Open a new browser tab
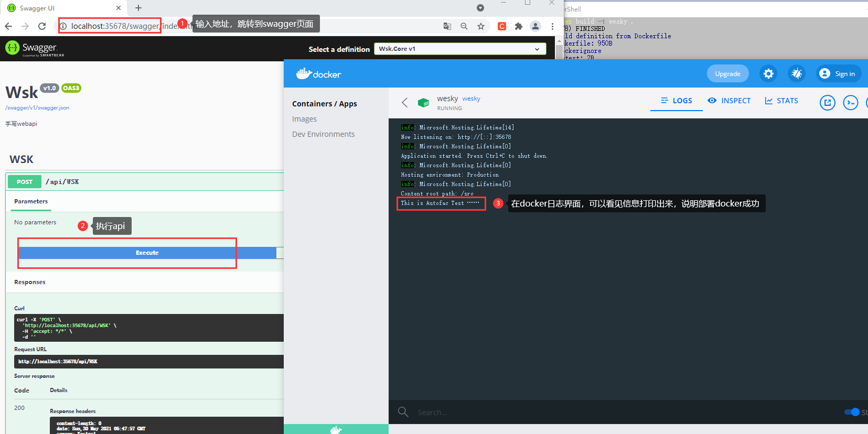The width and height of the screenshot is (868, 434). [x=138, y=8]
